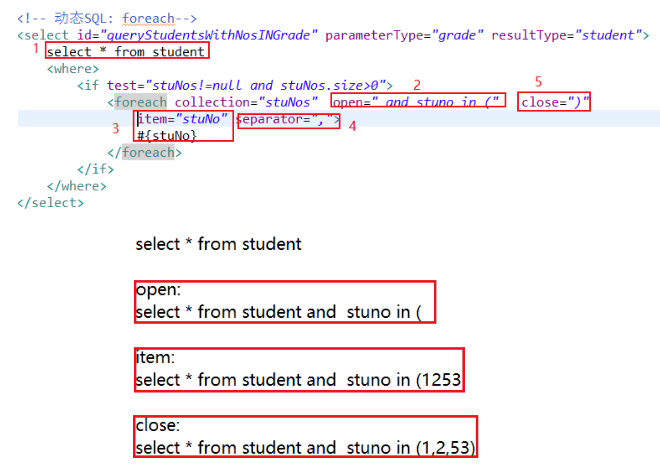Click the SQL ending with in (1,2,53)
The image size is (660, 464).
305,448
